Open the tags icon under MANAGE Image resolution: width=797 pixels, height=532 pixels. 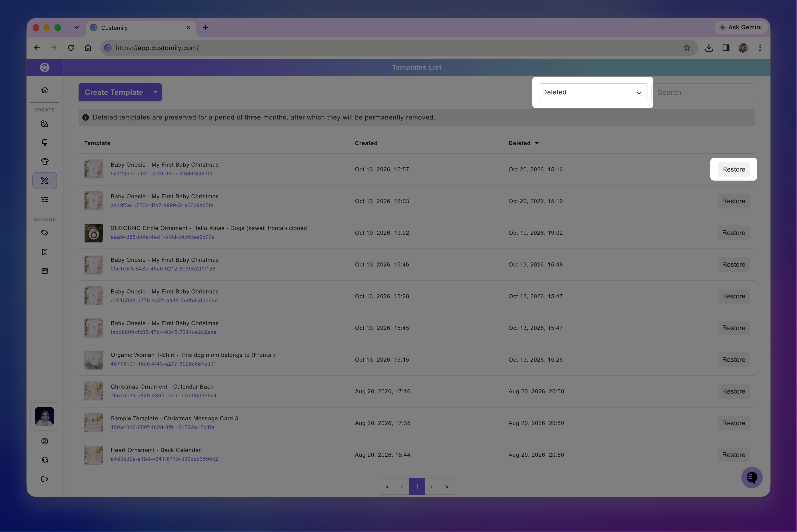[x=44, y=233]
